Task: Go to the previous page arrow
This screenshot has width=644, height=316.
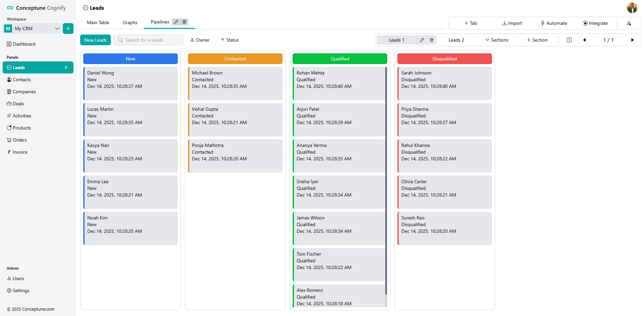Action: pyautogui.click(x=584, y=40)
